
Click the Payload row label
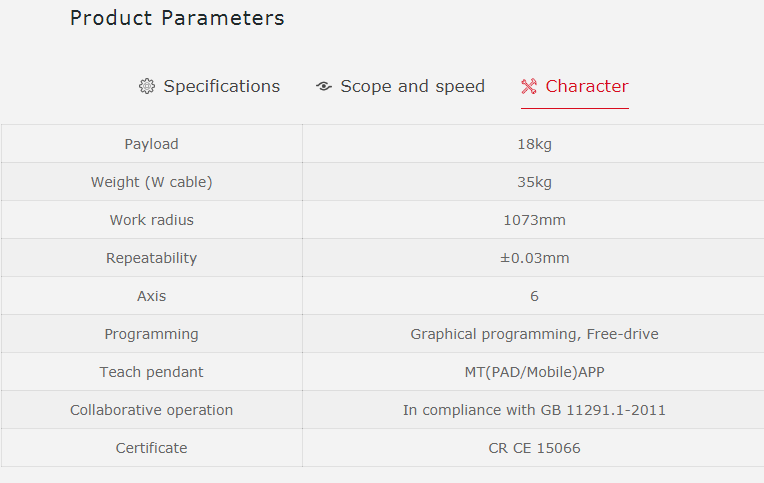[x=151, y=144]
